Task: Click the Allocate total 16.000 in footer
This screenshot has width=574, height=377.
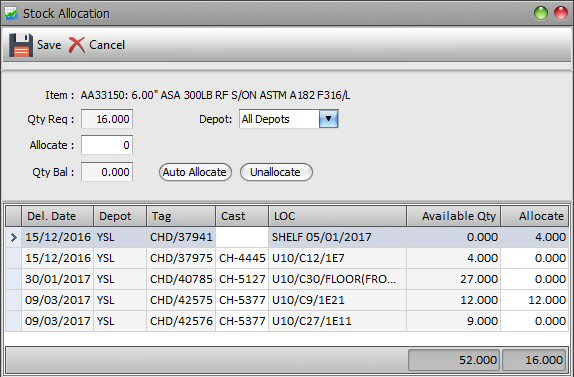Action: (534, 360)
